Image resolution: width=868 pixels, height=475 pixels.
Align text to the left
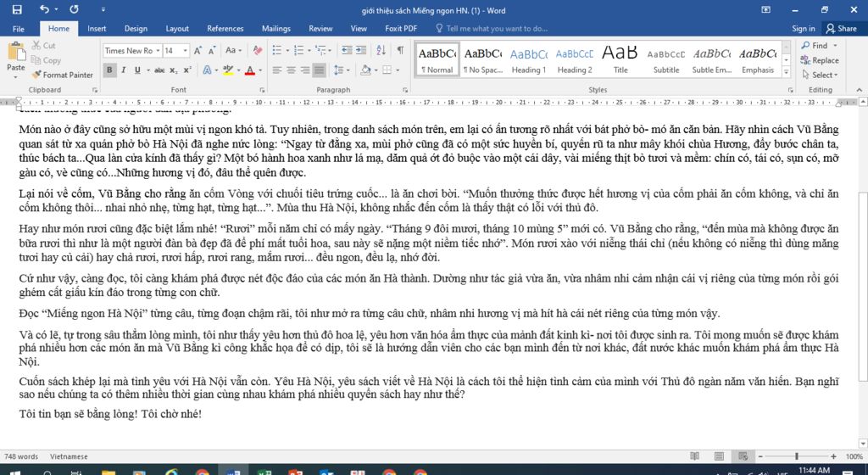pos(277,70)
